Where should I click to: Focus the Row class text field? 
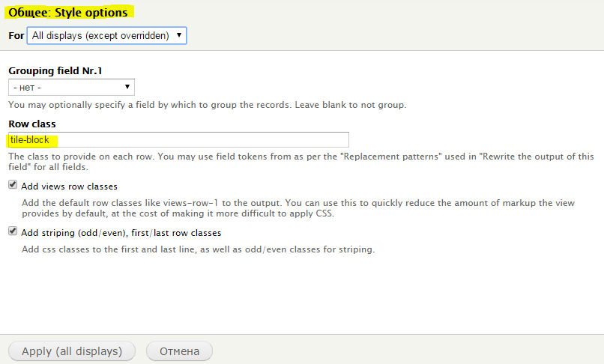(x=179, y=140)
